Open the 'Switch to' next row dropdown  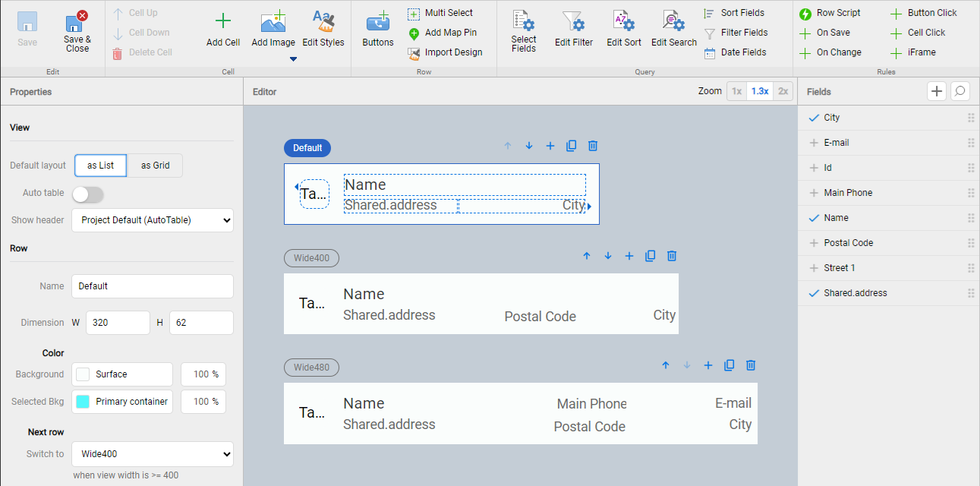point(153,454)
